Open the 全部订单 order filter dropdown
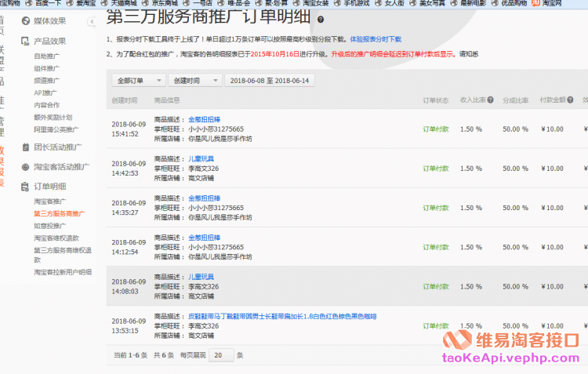The width and height of the screenshot is (588, 374). pos(139,81)
